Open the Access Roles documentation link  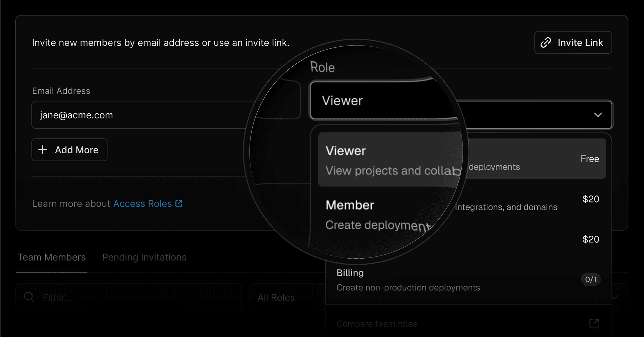(143, 204)
